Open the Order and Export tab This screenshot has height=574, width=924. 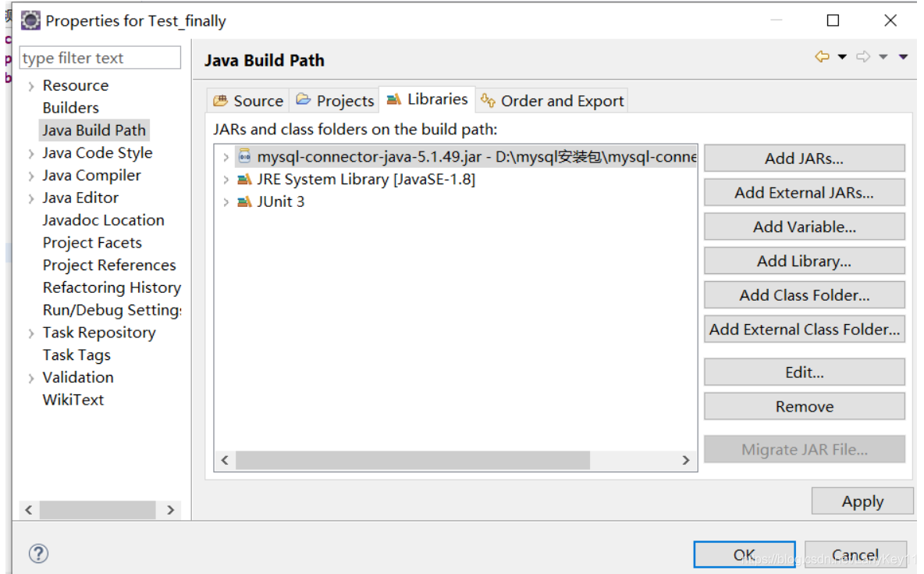(553, 101)
